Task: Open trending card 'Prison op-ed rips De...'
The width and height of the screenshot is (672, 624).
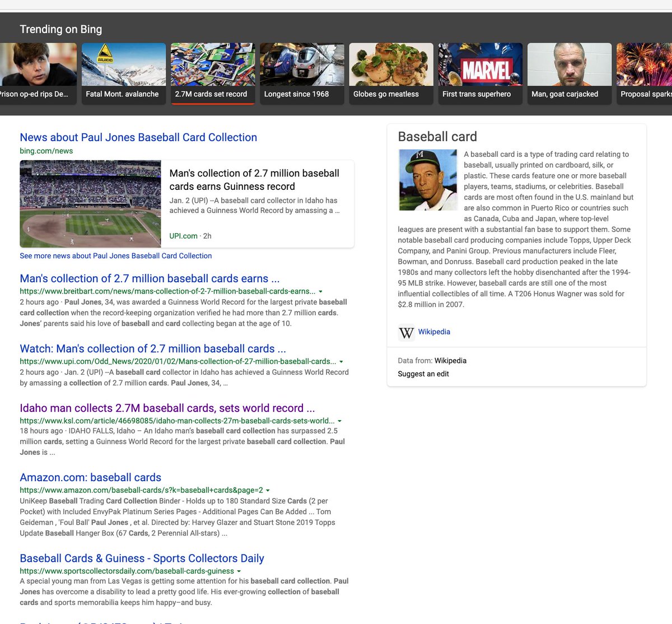Action: tap(38, 73)
